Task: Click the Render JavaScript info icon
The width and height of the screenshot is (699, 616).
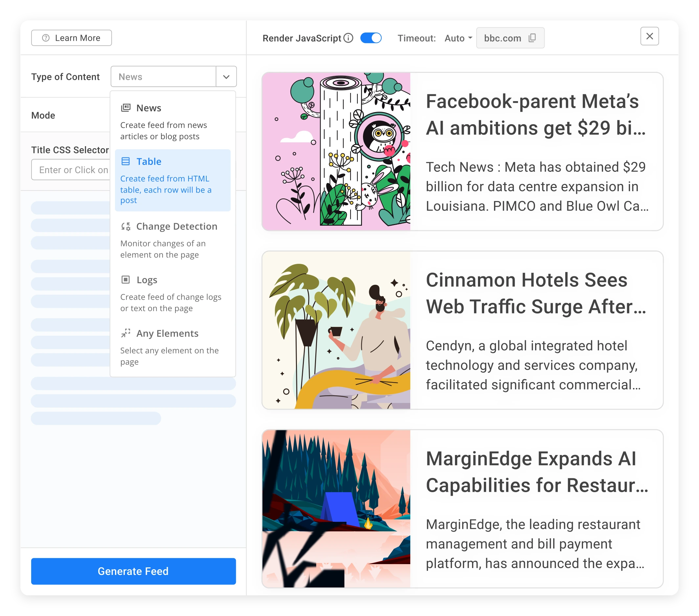Action: pyautogui.click(x=348, y=38)
